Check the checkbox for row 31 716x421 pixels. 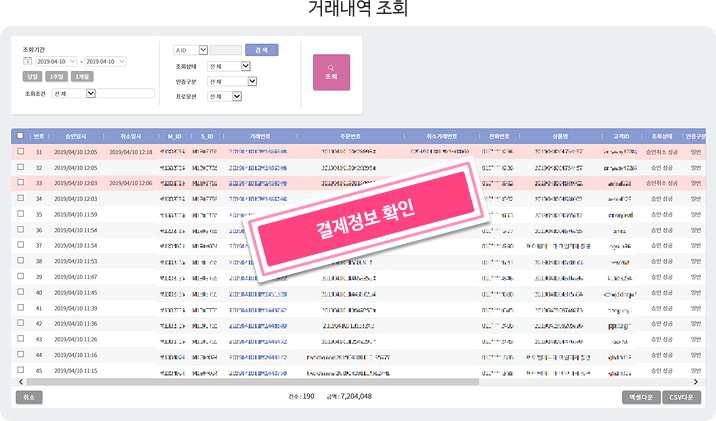pyautogui.click(x=21, y=151)
